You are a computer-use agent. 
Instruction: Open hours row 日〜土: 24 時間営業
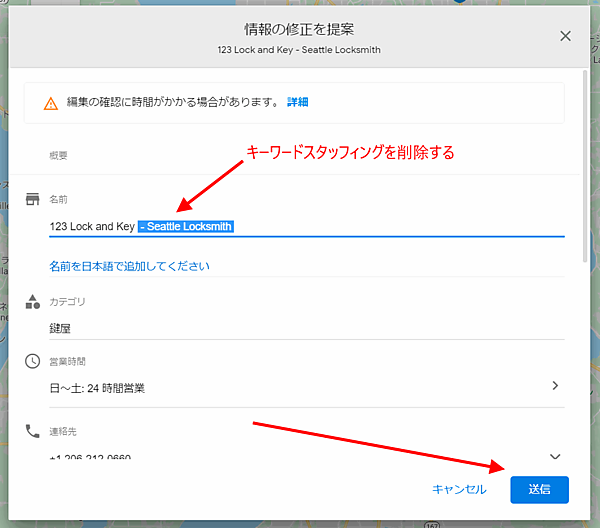click(x=307, y=388)
